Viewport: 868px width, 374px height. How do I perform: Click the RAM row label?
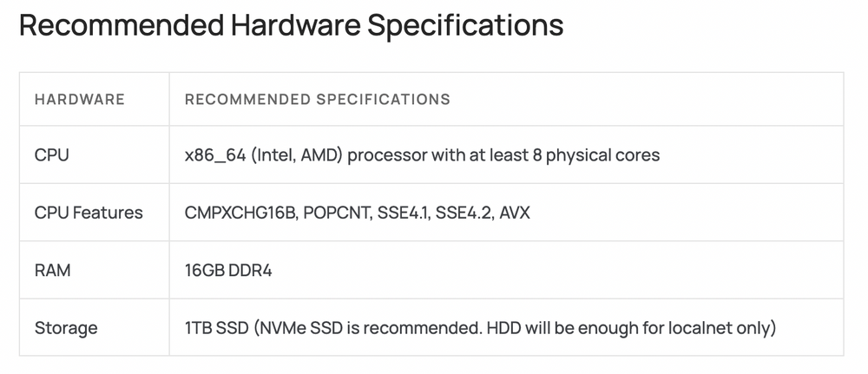click(53, 271)
